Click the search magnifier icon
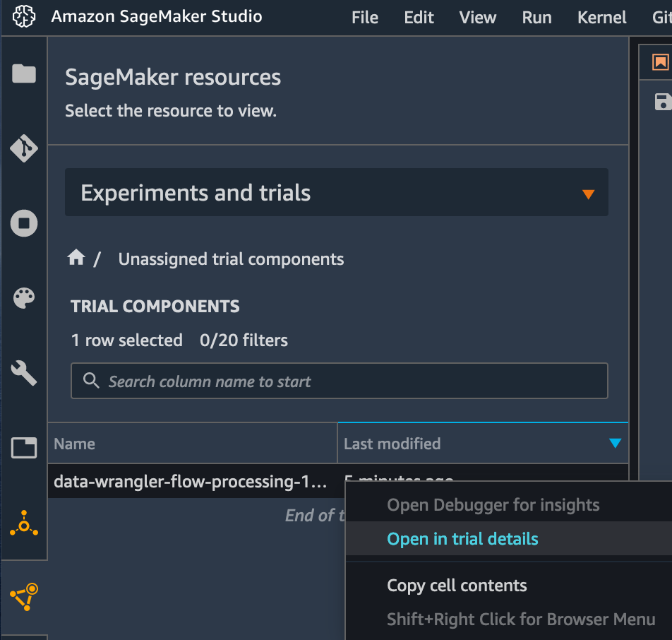This screenshot has height=640, width=672. point(91,381)
